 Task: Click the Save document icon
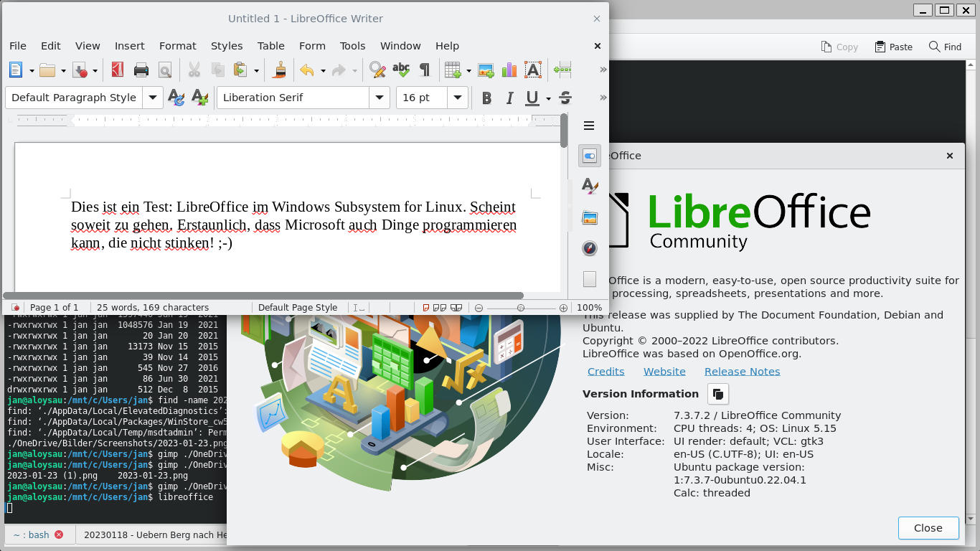pos(80,70)
